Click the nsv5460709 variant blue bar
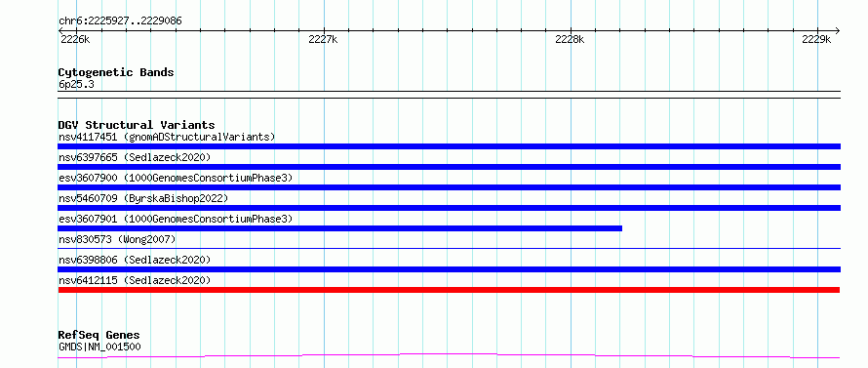The image size is (868, 368). (449, 208)
